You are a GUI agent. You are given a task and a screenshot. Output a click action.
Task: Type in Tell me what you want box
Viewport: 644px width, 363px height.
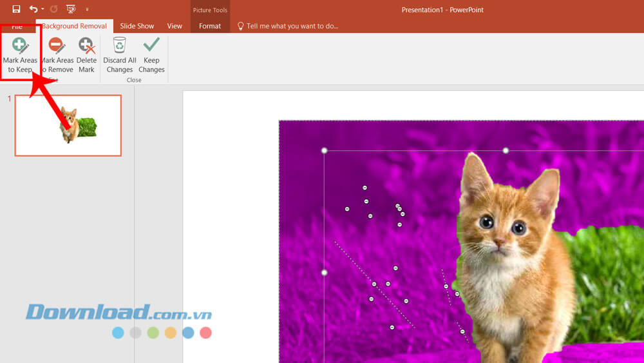pyautogui.click(x=292, y=26)
